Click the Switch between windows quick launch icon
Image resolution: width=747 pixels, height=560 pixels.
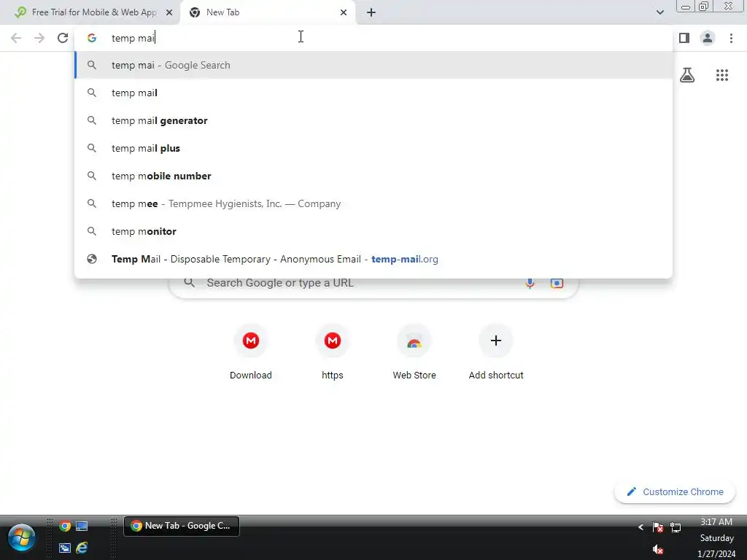(x=65, y=548)
